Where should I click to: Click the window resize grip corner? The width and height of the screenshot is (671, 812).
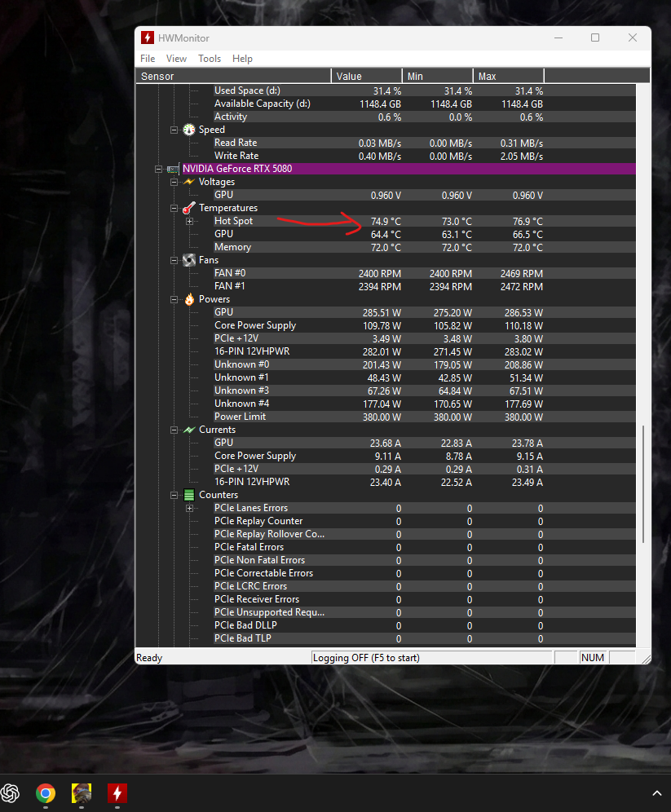(647, 659)
